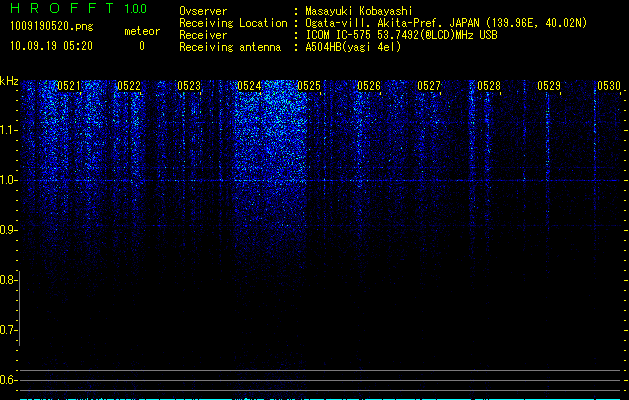The image size is (629, 400).
Task: Click the meteor count value 0
Action: pos(142,46)
